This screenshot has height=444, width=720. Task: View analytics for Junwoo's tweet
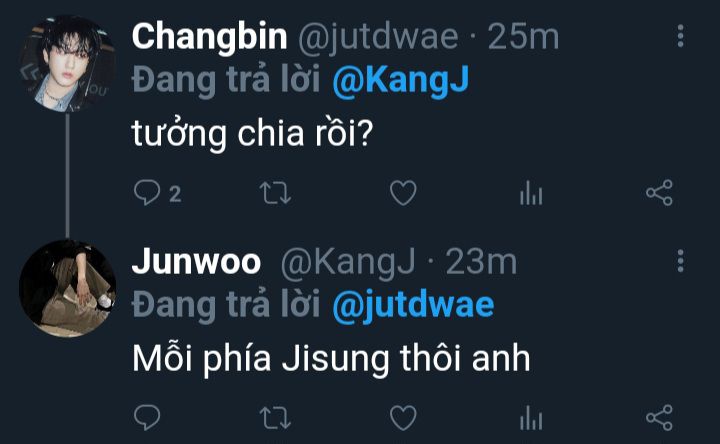(x=531, y=417)
